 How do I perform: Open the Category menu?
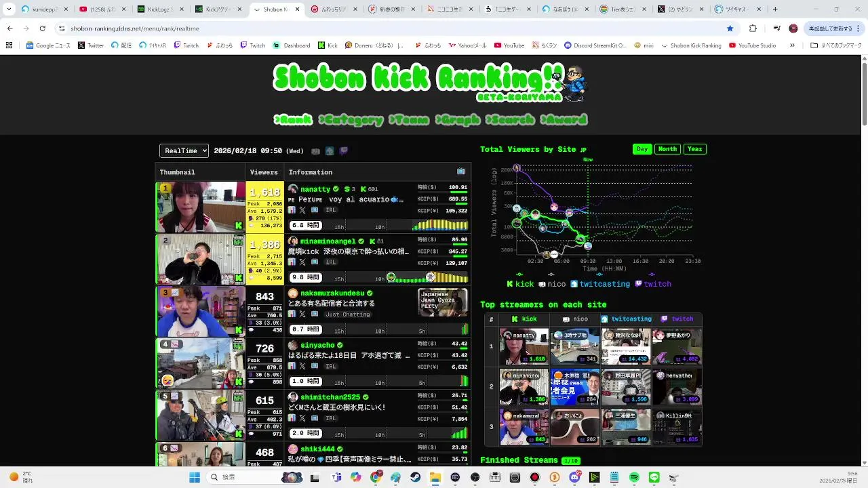(x=351, y=120)
